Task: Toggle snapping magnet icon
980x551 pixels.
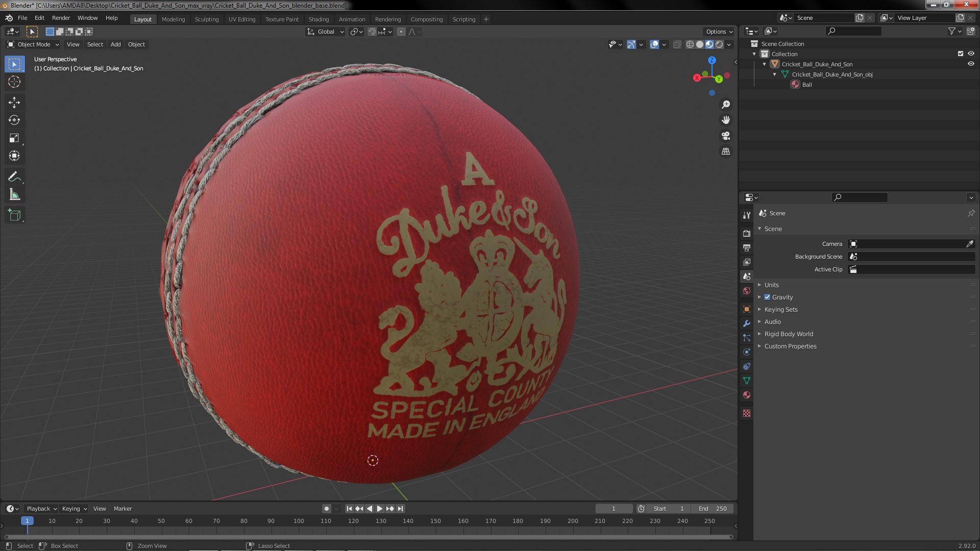Action: pos(372,32)
